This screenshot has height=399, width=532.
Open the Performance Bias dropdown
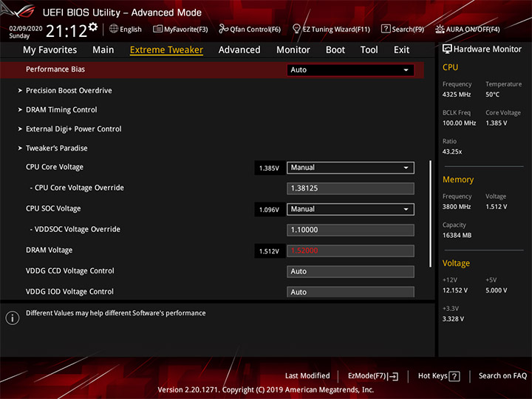tap(350, 70)
